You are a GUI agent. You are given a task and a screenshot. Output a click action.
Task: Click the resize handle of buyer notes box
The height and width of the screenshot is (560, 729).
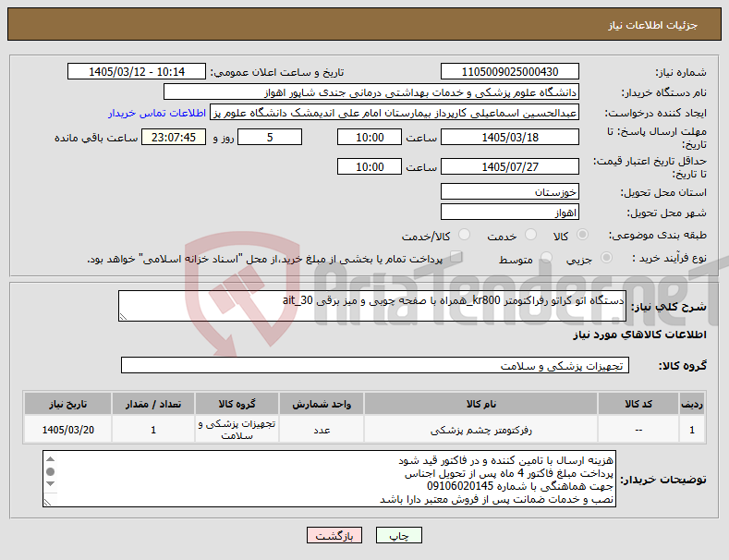48,502
